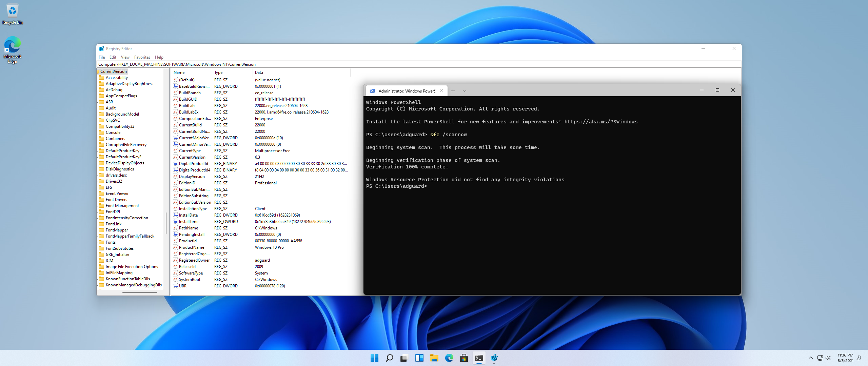868x366 pixels.
Task: Open taskbar Search icon
Action: coord(389,358)
